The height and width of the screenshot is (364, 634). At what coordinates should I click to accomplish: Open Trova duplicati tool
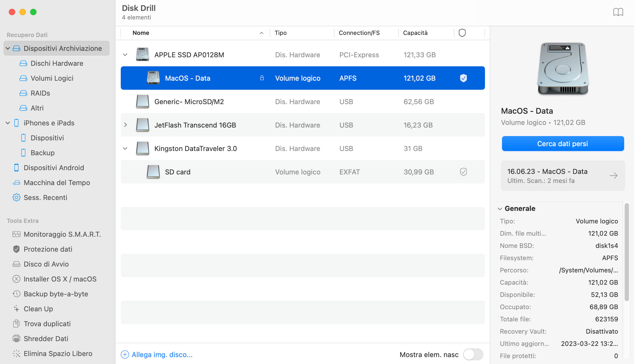(47, 324)
